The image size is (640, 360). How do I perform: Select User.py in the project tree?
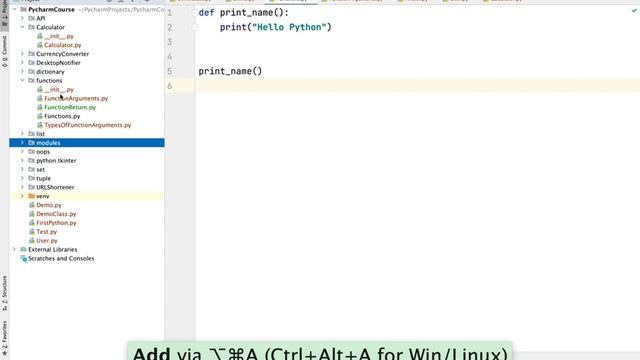(47, 241)
